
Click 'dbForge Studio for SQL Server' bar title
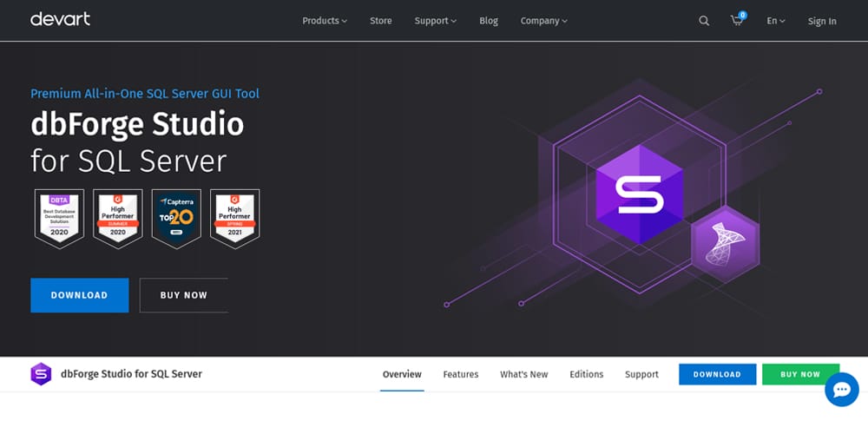[x=131, y=373]
